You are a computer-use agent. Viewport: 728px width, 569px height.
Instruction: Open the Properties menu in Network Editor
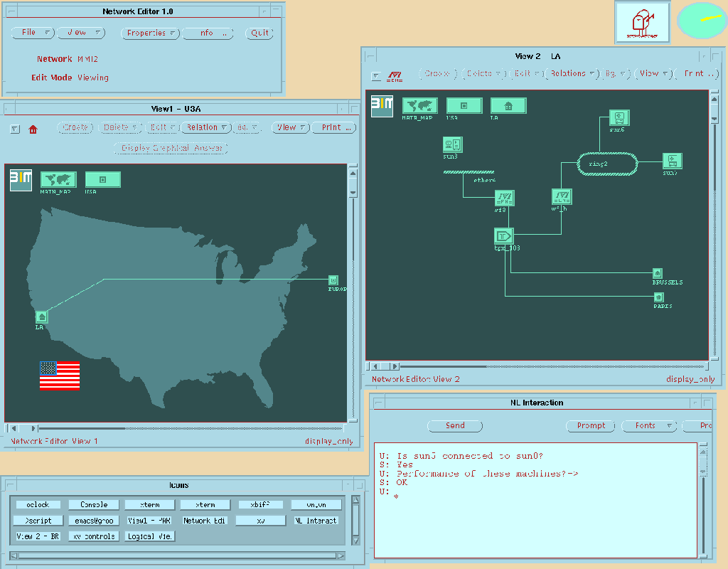[x=150, y=33]
